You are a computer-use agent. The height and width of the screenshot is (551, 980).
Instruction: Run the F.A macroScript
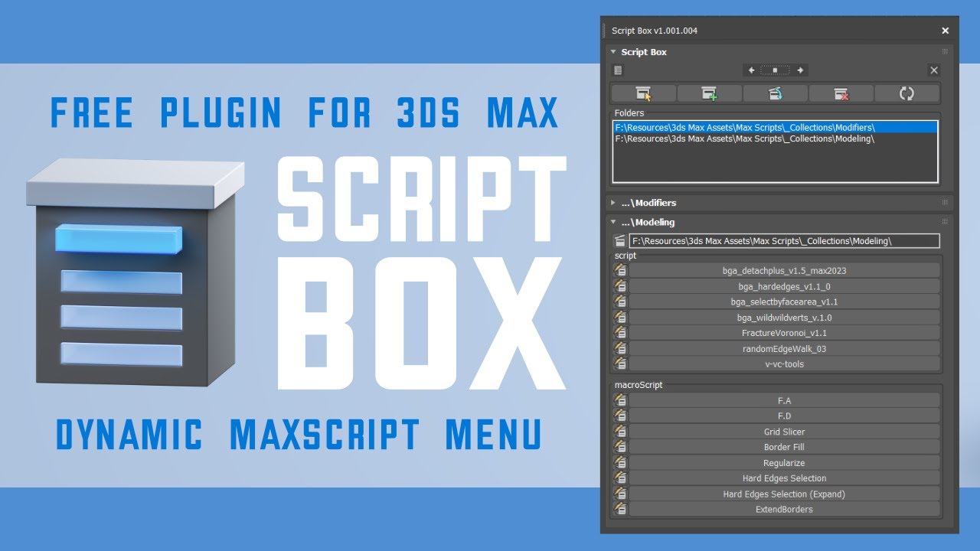click(784, 400)
